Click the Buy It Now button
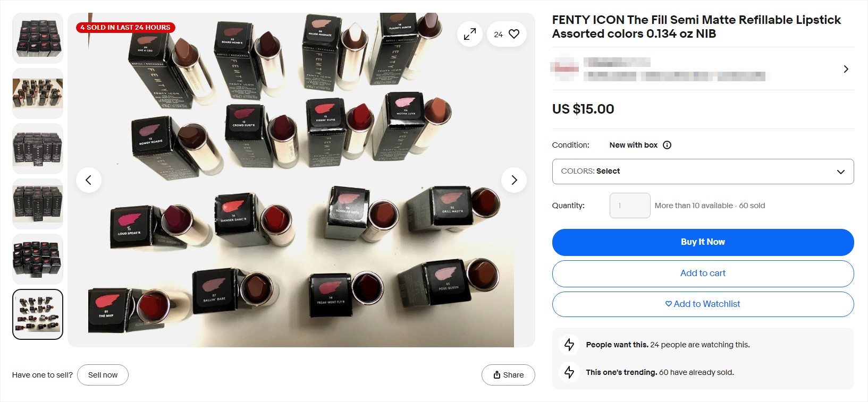 coord(703,242)
